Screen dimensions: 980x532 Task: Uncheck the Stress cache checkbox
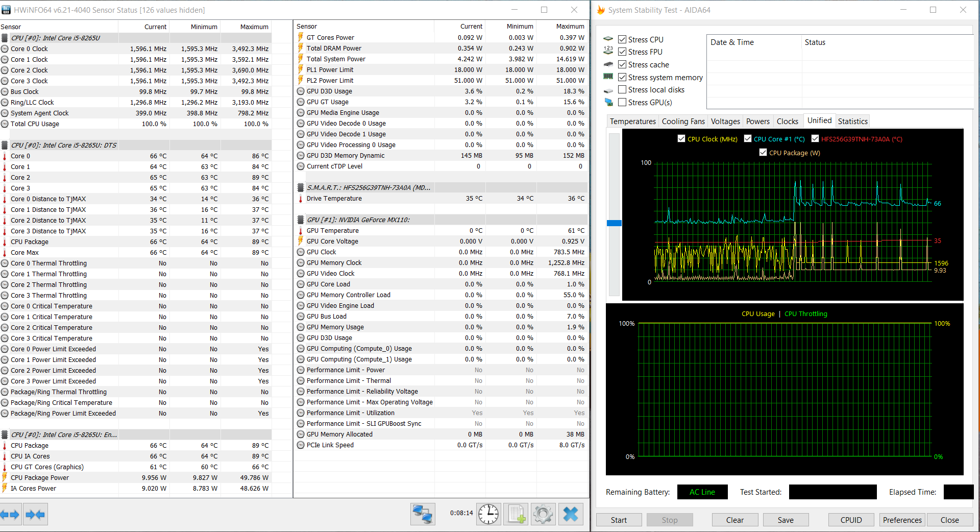coord(622,64)
